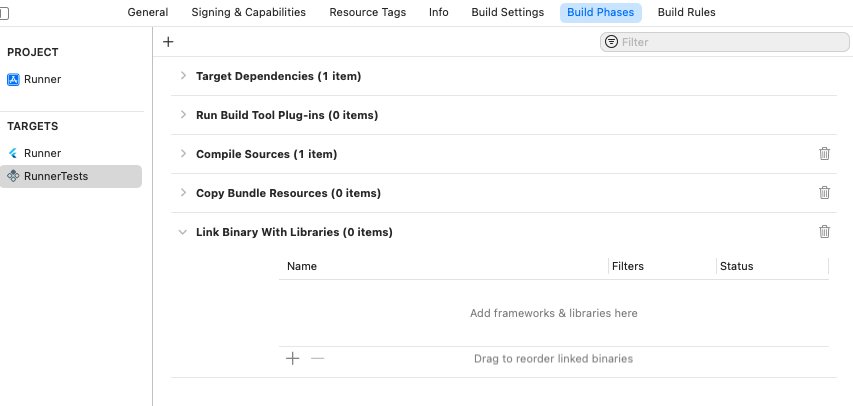This screenshot has height=406, width=853.
Task: Click the minus button to remove library
Action: 318,358
